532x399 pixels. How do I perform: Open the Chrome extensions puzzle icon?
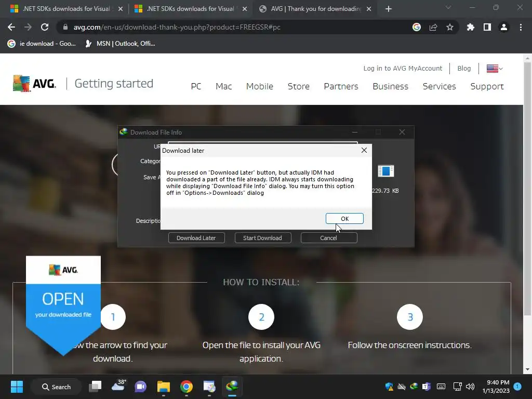tap(471, 27)
